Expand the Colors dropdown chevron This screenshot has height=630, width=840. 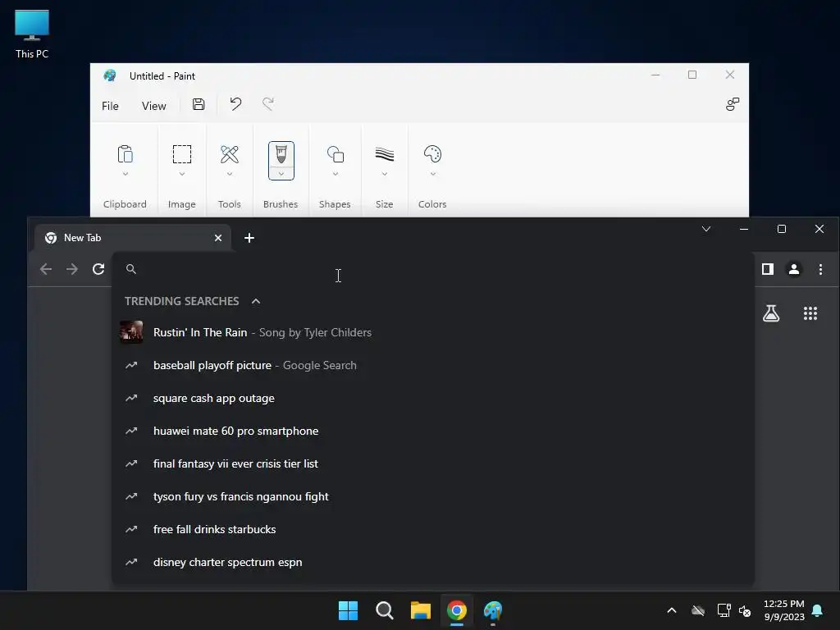[x=433, y=174]
